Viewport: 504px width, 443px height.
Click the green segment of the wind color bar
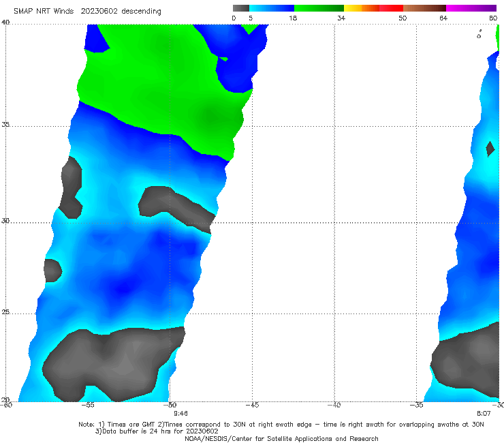(x=319, y=8)
